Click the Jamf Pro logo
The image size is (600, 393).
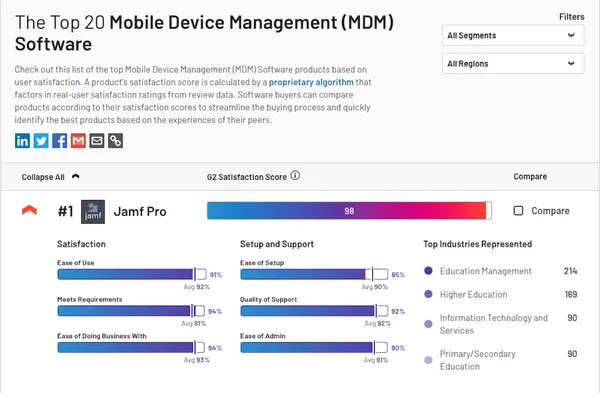coord(93,212)
